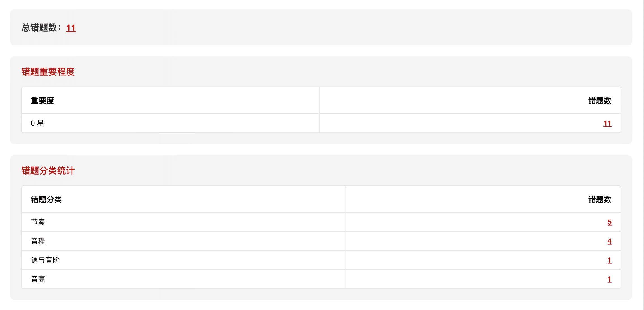
Task: Click the 错题分类统计 section heading
Action: click(x=48, y=171)
